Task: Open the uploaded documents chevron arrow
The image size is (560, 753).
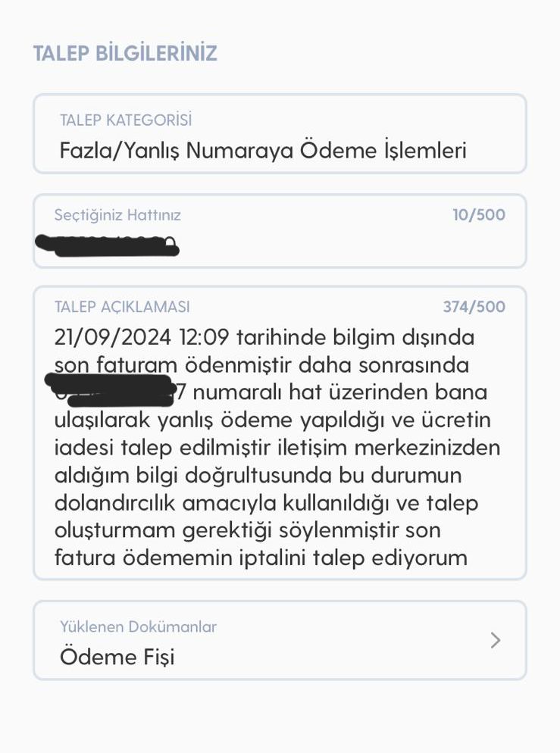Action: click(x=496, y=641)
